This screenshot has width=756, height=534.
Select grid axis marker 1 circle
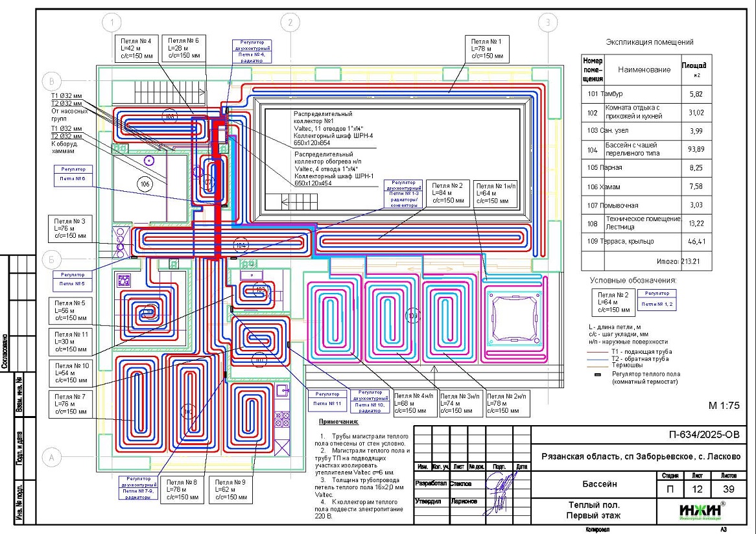(x=113, y=23)
